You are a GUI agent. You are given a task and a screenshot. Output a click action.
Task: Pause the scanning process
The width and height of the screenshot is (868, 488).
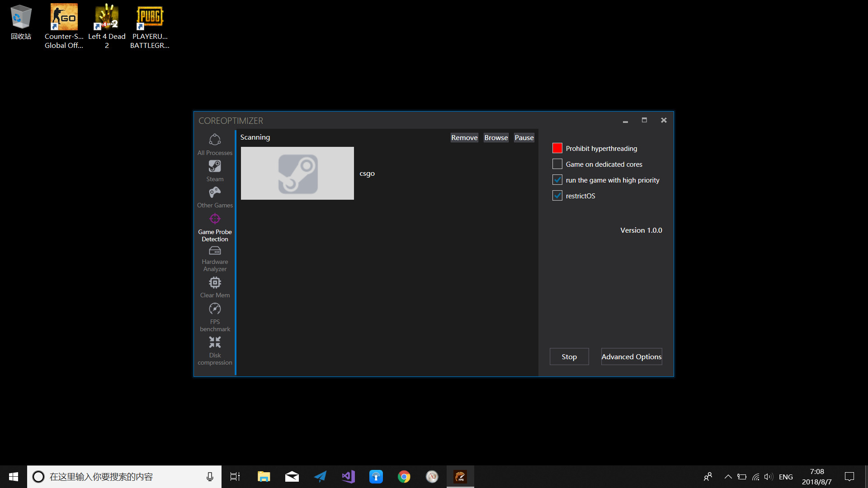(524, 137)
